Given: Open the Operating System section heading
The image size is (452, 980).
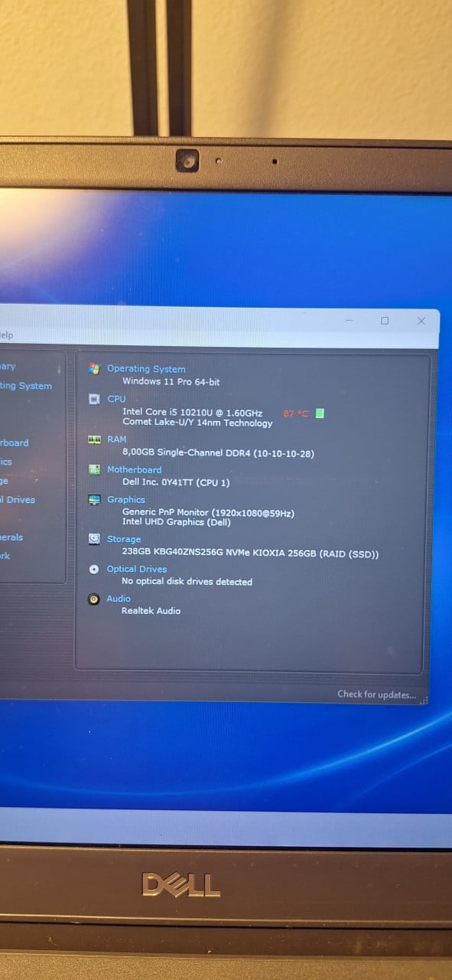Looking at the screenshot, I should (x=146, y=369).
